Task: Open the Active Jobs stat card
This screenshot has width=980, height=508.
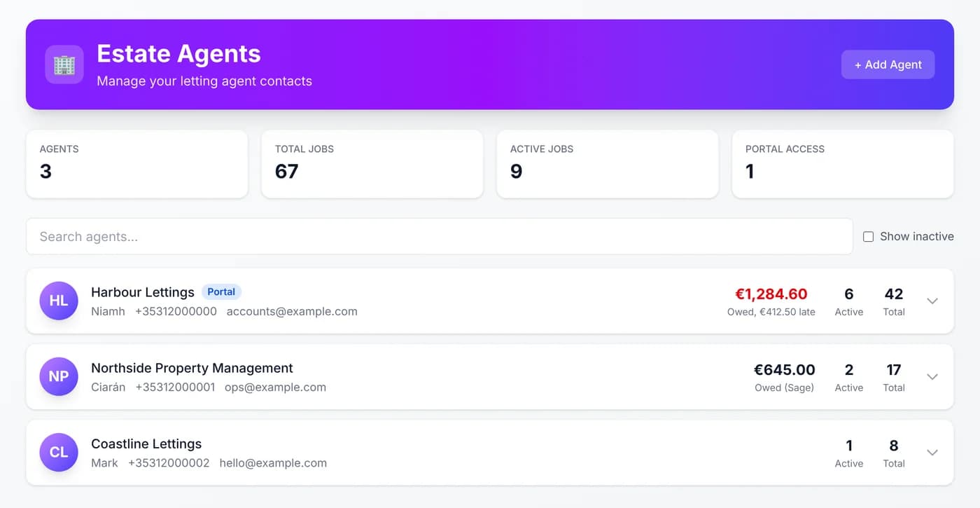Action: pos(607,164)
